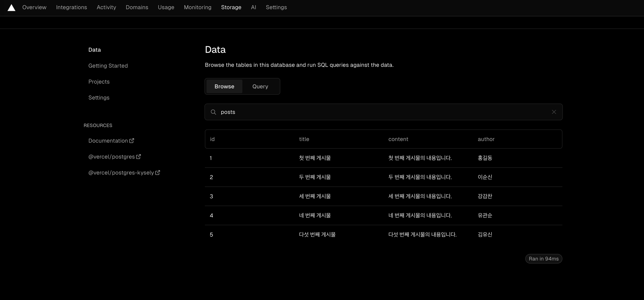644x300 pixels.
Task: Go to the Integrations page
Action: 71,8
